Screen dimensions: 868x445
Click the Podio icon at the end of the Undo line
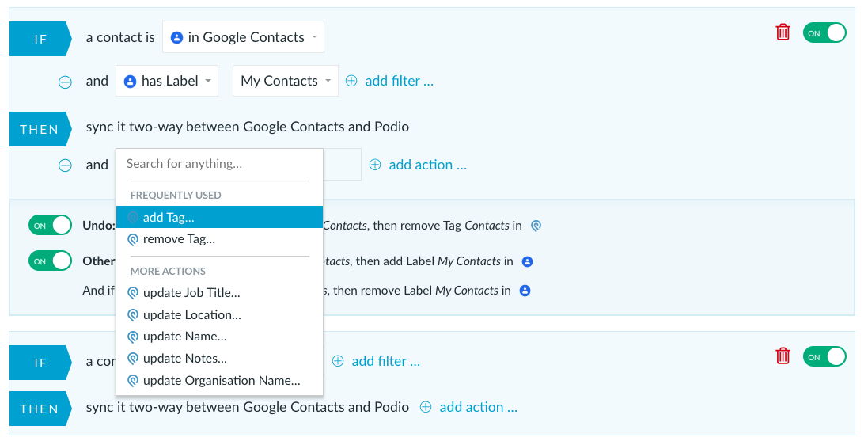coord(536,226)
